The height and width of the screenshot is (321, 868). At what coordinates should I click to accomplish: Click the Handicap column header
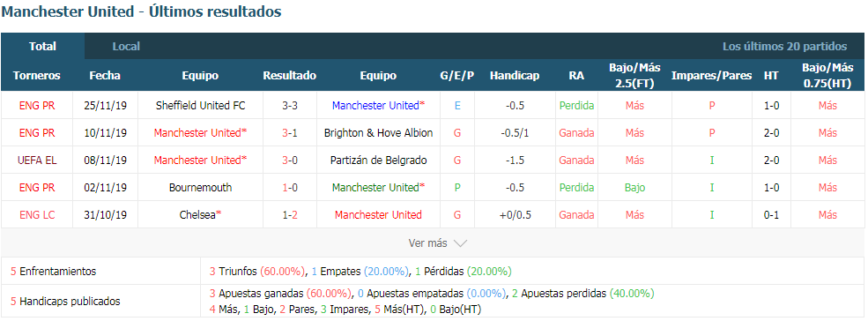(515, 75)
